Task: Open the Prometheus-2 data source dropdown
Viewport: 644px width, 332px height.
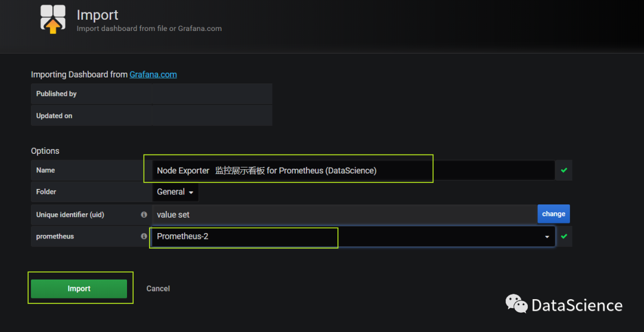Action: point(352,237)
